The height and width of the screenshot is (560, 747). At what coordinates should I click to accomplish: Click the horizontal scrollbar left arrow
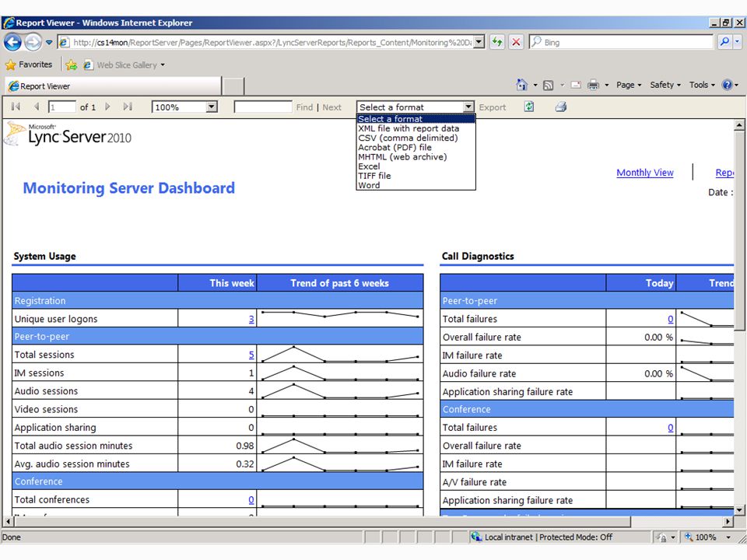(8, 521)
